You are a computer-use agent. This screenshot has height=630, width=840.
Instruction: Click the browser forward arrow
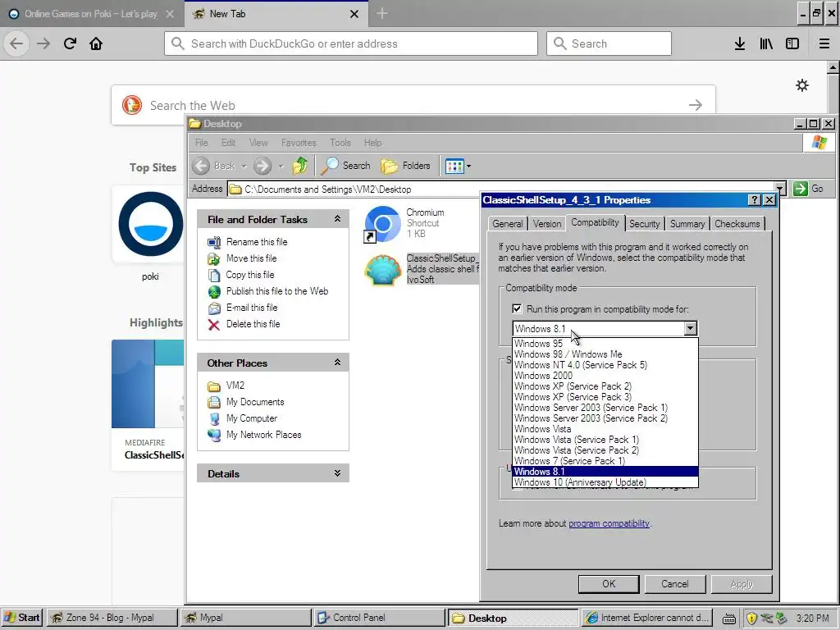point(43,43)
